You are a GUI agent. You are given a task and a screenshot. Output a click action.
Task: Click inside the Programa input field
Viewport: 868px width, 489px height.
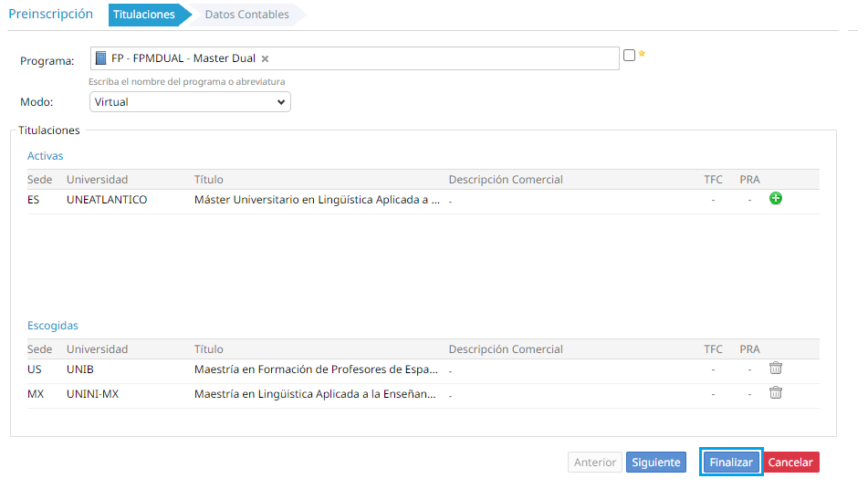click(x=438, y=58)
